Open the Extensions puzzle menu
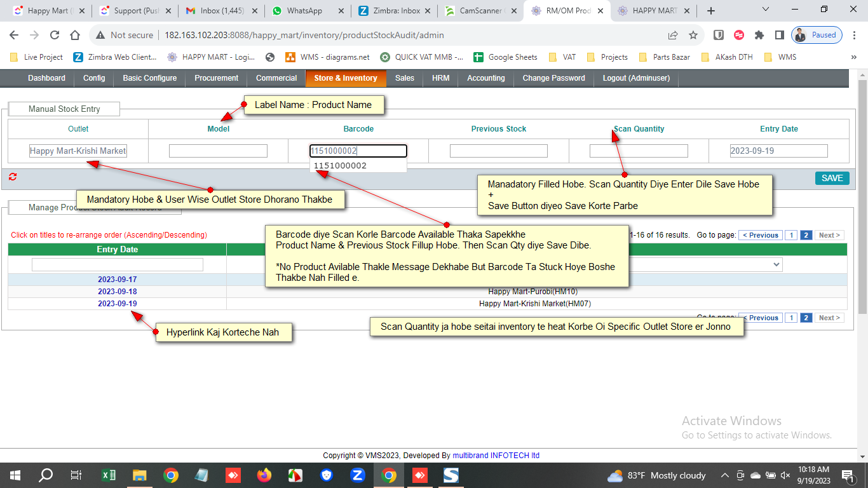This screenshot has height=488, width=868. (x=759, y=35)
